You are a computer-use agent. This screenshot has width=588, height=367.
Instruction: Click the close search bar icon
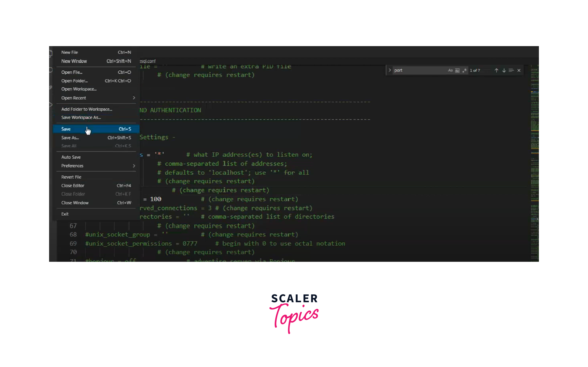point(519,70)
